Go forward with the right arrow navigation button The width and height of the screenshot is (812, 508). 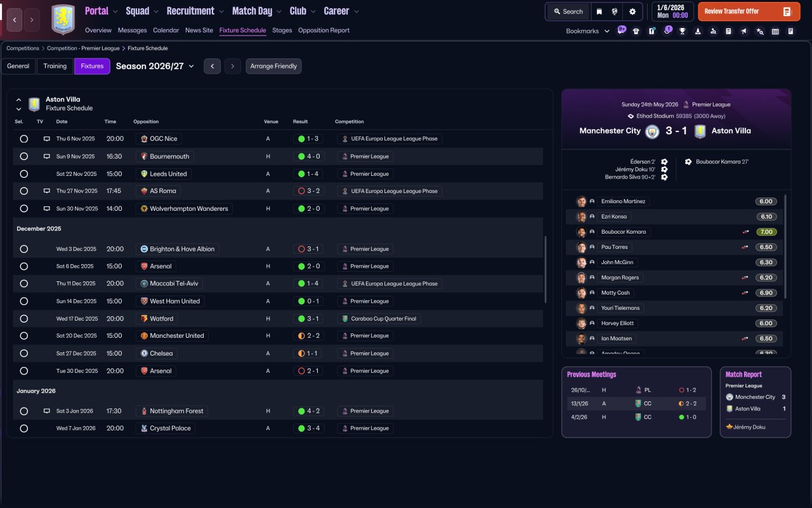32,20
